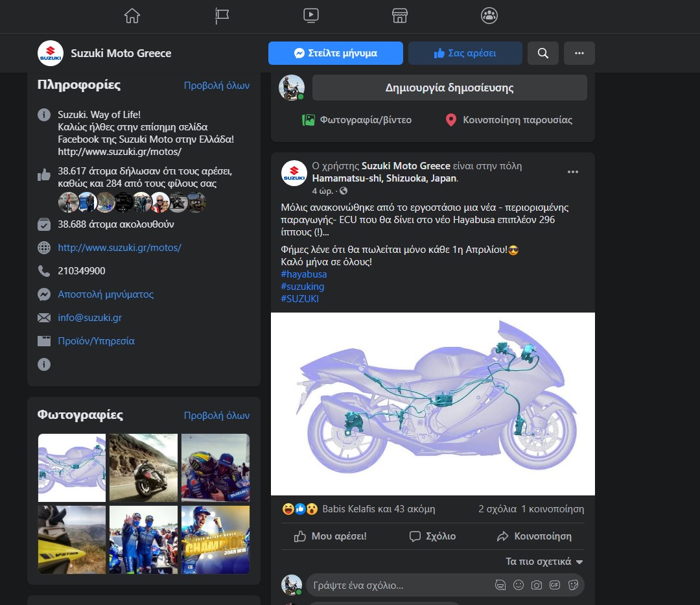Viewport: 700px width, 605px height.
Task: Click Babis Kelafis και 43 ακόμη reactions
Action: coord(379,509)
